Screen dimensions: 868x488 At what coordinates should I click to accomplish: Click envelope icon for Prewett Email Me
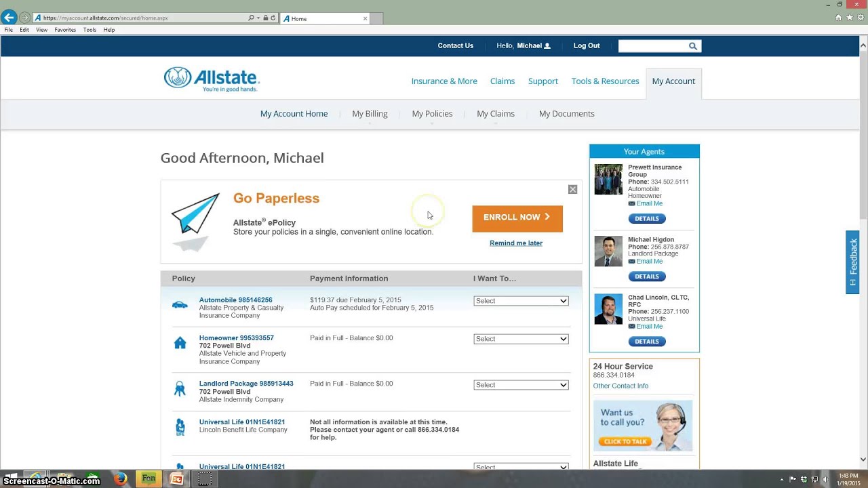coord(631,203)
